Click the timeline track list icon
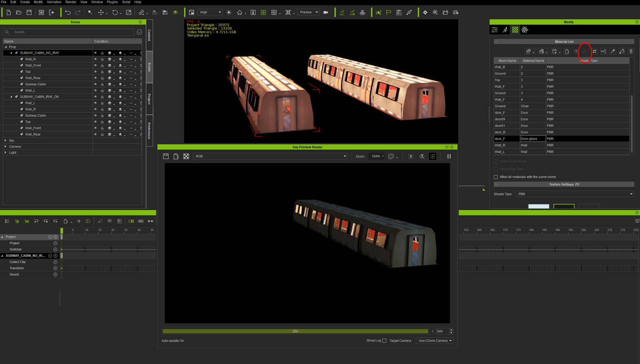This screenshot has height=364, width=640. point(7,221)
